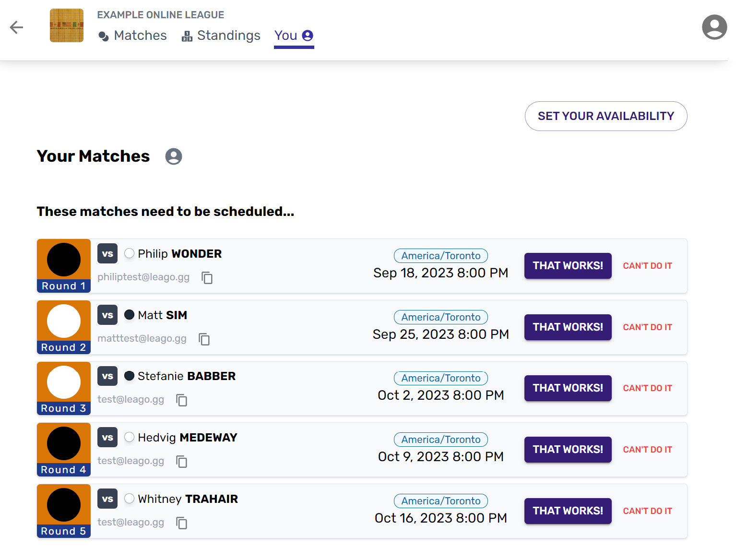
Task: Copy Whitney Trahair's email address
Action: 181,524
